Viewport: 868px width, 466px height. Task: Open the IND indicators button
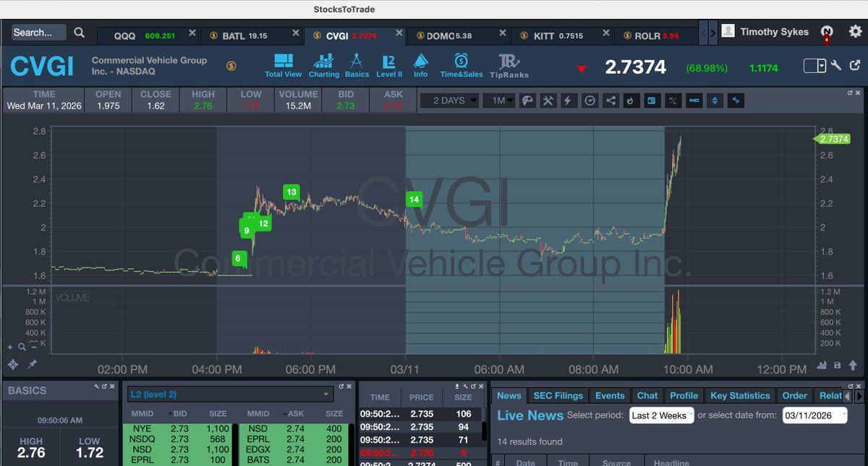click(x=694, y=101)
